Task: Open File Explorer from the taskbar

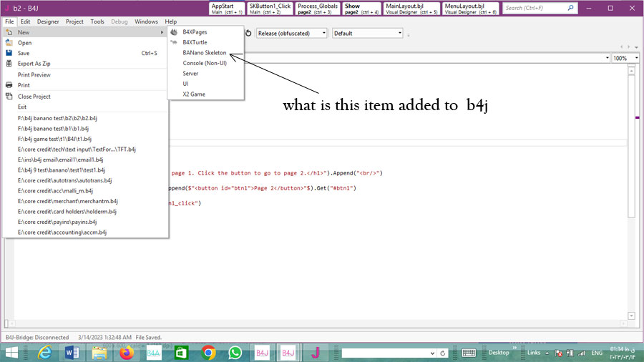Action: pos(99,353)
